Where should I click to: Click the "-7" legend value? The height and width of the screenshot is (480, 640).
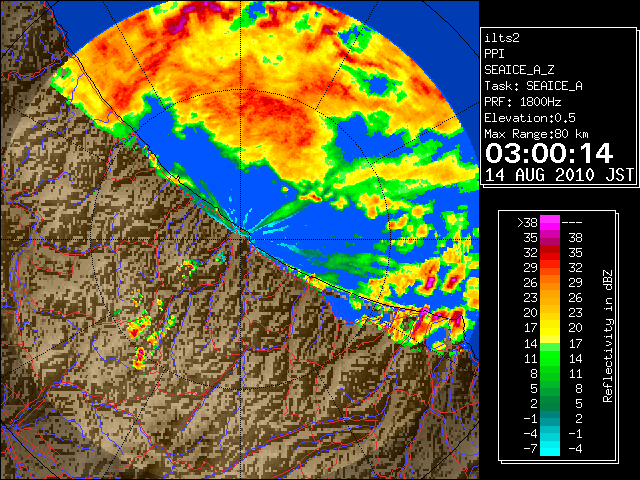[530, 449]
